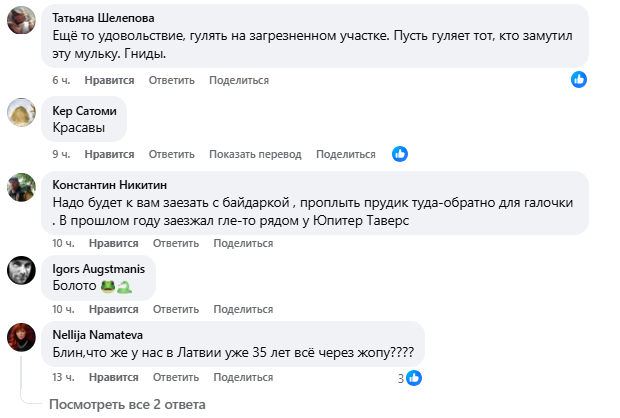Click "Показать перевод" under Кер Сатоми's comment
The image size is (620, 418).
point(255,155)
